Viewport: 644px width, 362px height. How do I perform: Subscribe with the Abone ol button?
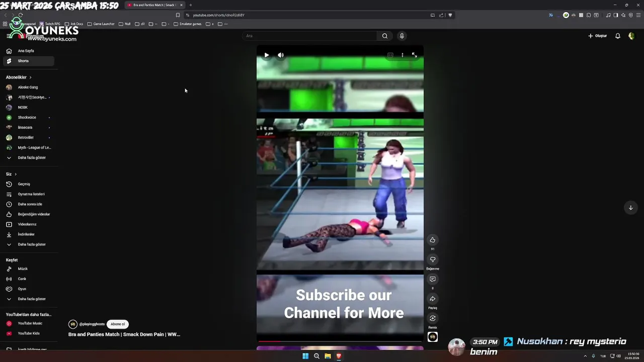118,324
